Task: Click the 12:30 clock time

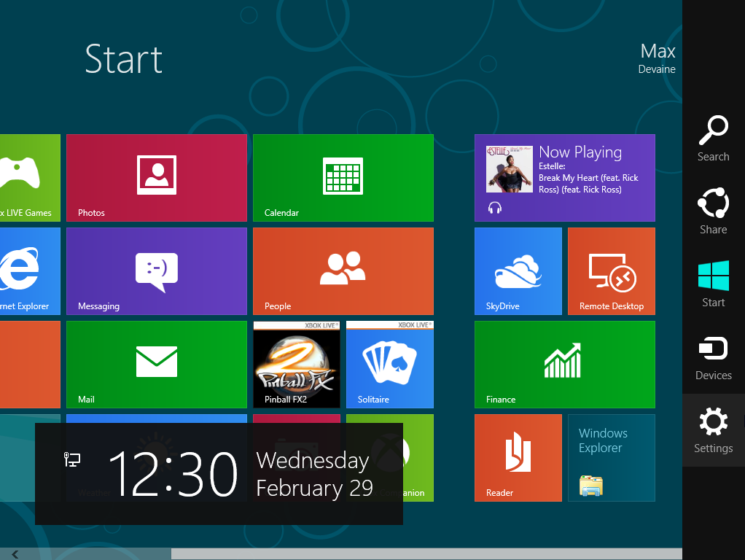Action: pos(173,474)
